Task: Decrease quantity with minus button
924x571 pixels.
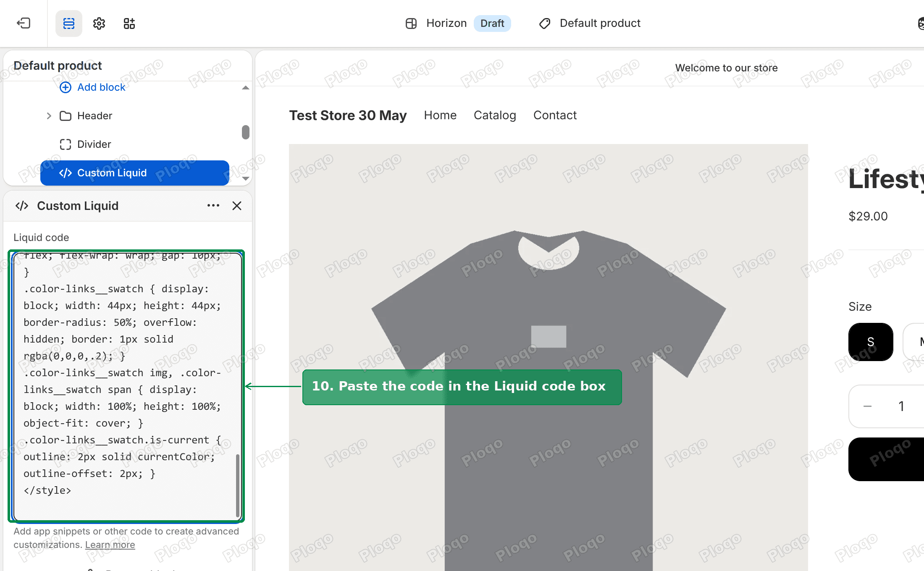Action: (x=867, y=406)
